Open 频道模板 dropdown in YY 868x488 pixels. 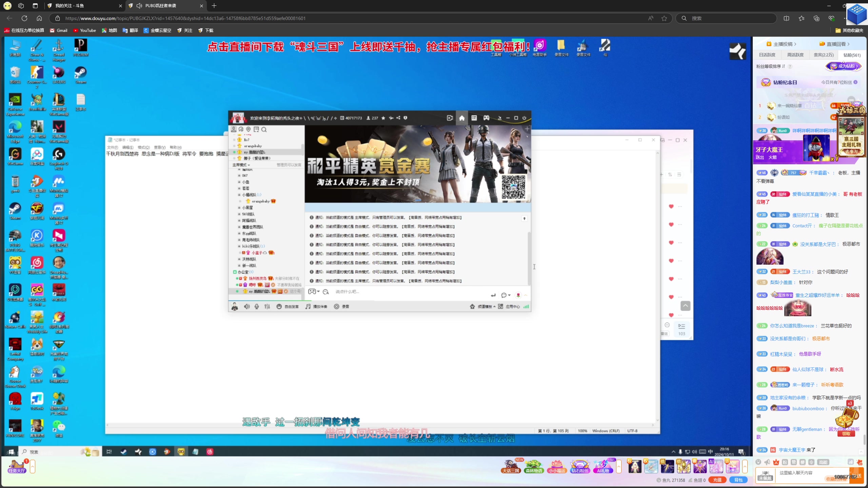[x=483, y=307]
